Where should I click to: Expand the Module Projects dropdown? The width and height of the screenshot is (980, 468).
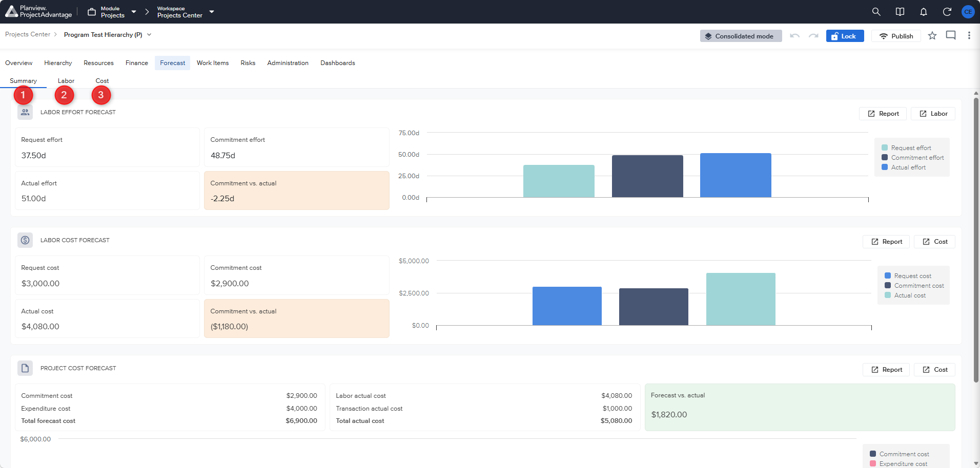[x=134, y=12]
